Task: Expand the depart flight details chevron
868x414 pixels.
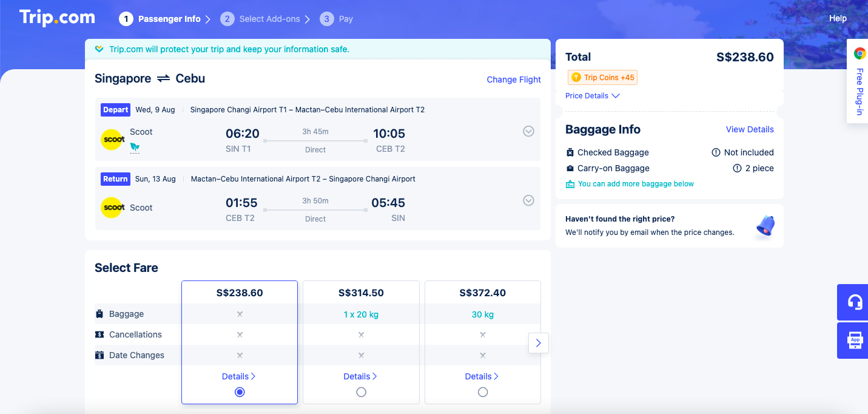Action: click(x=529, y=131)
